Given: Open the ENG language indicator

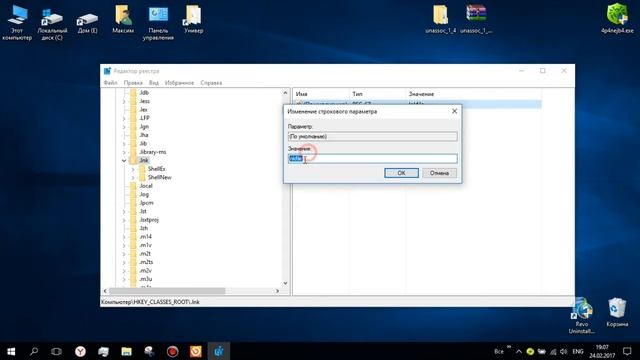Looking at the screenshot, I should 578,351.
